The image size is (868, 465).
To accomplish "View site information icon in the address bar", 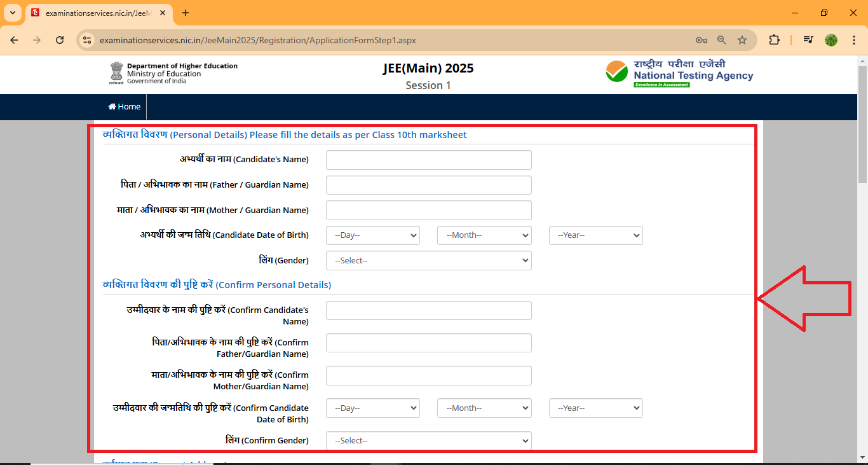I will click(86, 39).
